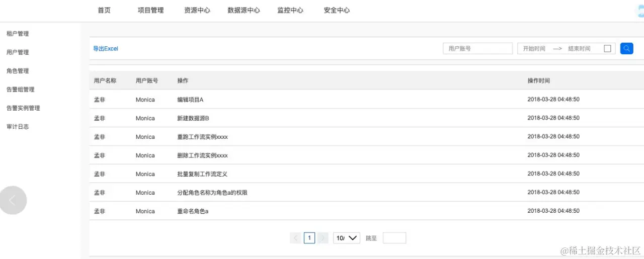Click the 用户名称 column header
Viewport: 644px width, 259px height.
(x=105, y=80)
